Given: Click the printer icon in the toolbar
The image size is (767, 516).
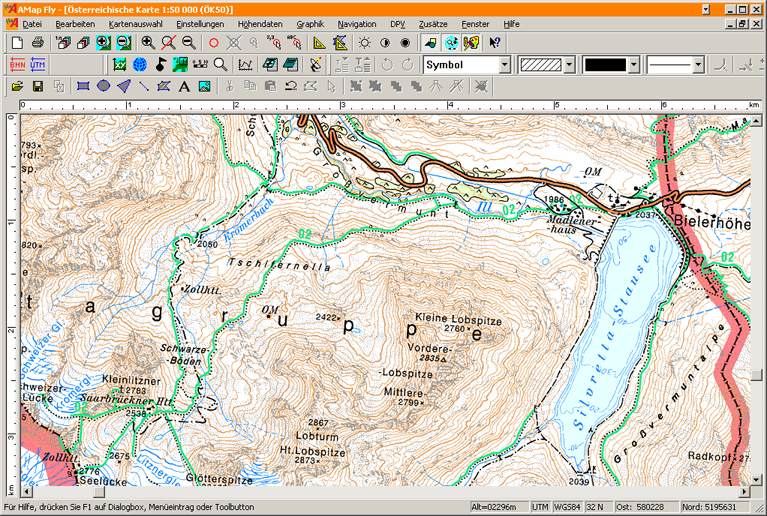Looking at the screenshot, I should pos(38,43).
